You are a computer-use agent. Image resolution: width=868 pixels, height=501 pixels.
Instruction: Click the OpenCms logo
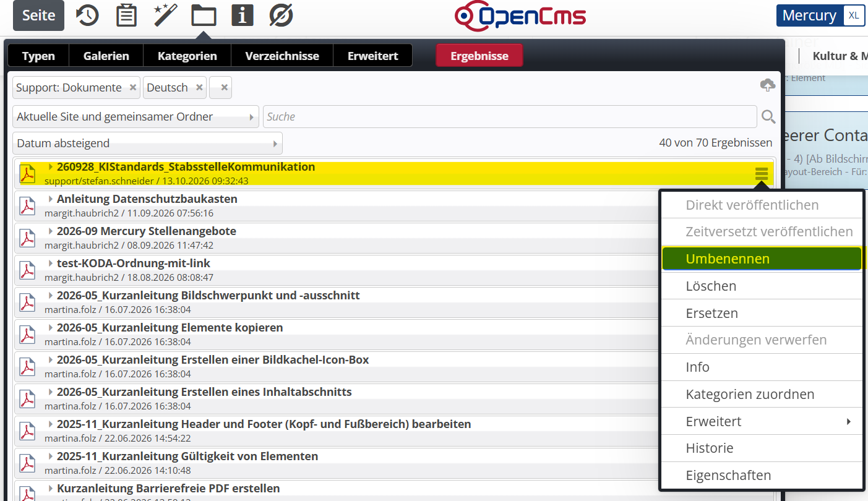click(520, 17)
